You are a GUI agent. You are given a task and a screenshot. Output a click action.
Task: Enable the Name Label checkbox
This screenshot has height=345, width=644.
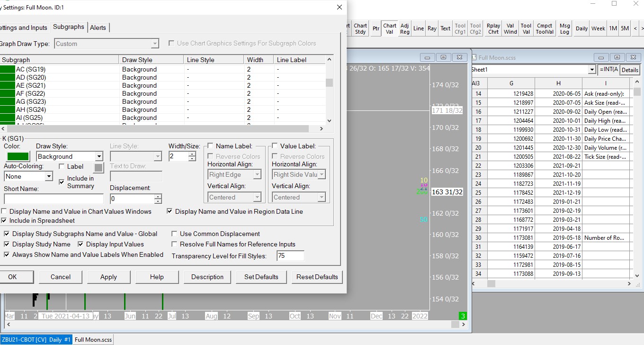210,146
